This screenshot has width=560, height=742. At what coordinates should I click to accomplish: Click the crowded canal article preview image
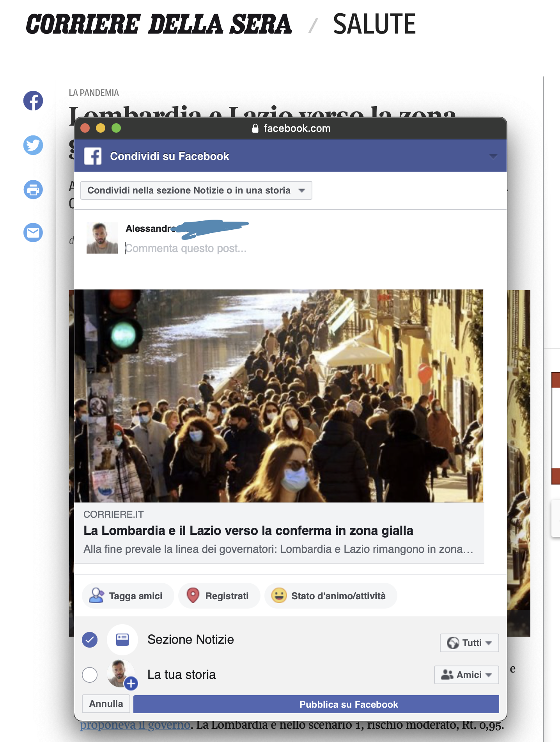(x=278, y=396)
